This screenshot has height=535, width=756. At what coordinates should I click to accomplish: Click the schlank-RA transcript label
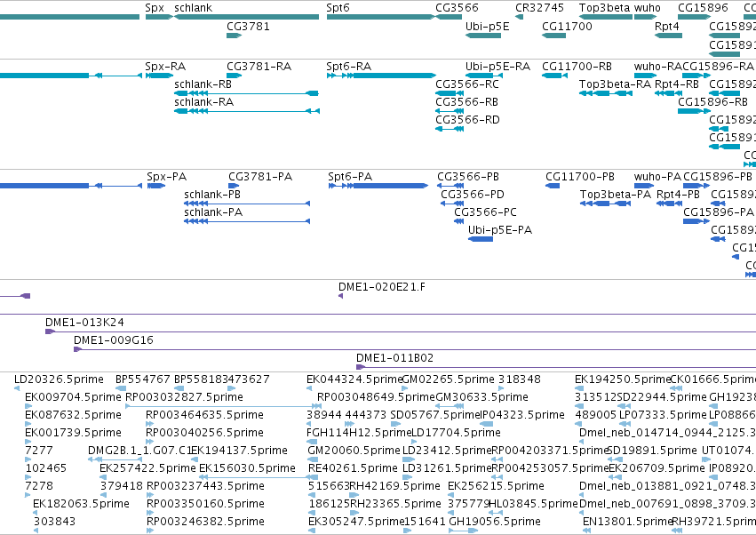(203, 102)
